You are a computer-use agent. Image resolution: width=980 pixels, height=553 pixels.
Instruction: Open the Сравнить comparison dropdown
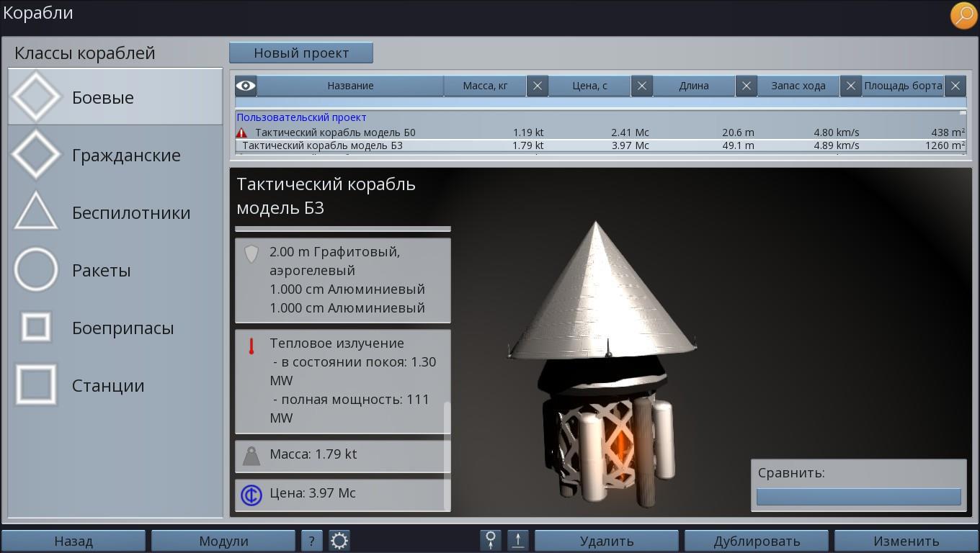coord(858,496)
